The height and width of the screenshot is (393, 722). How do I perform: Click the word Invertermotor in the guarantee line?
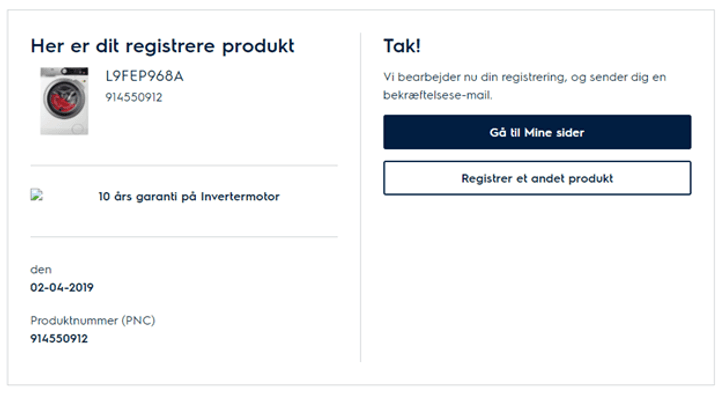pos(240,196)
